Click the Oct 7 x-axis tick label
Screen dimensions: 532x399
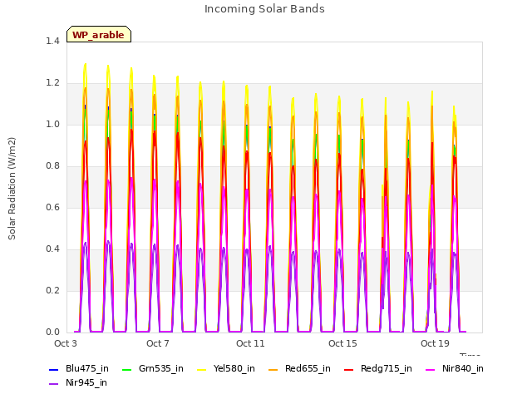click(x=158, y=343)
